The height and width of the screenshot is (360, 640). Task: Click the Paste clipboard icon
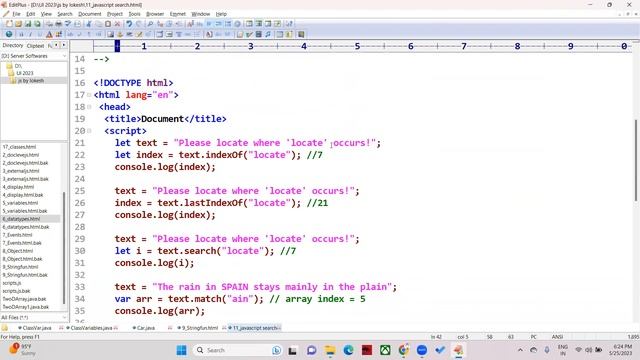click(x=108, y=24)
